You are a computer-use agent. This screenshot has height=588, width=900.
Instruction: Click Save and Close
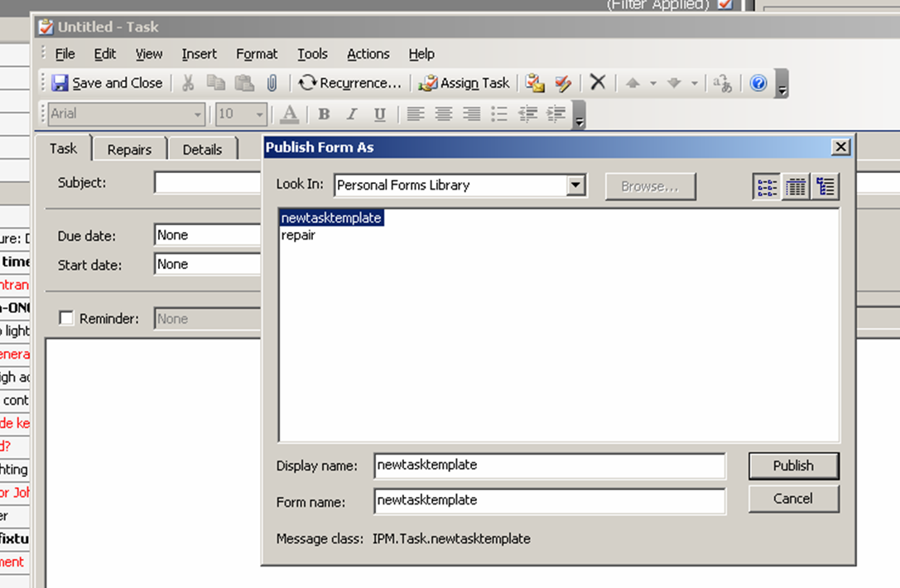[x=108, y=83]
